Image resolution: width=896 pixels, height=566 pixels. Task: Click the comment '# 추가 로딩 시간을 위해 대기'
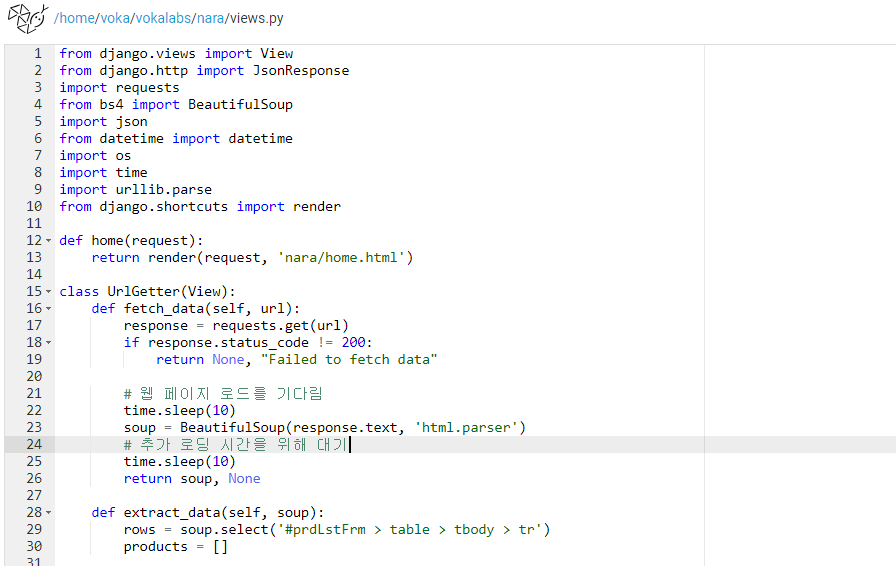click(x=235, y=445)
